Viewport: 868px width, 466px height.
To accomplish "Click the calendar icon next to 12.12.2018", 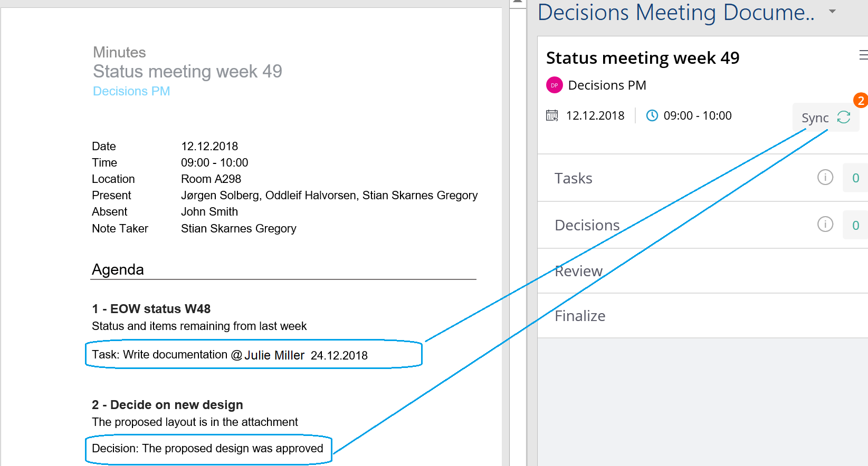I will 552,115.
